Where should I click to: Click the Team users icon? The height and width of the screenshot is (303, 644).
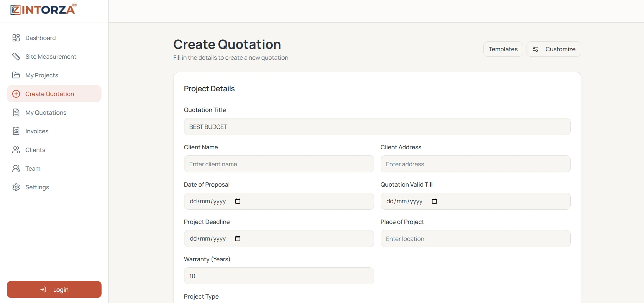coord(16,168)
